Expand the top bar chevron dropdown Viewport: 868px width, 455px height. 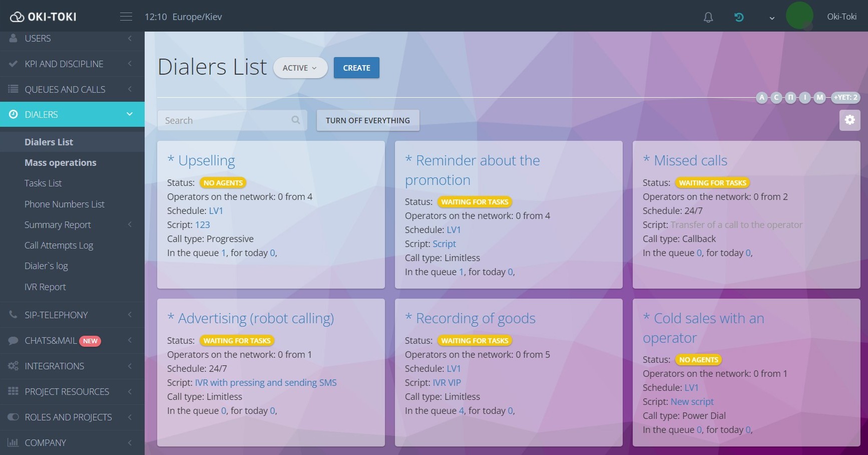pos(772,18)
